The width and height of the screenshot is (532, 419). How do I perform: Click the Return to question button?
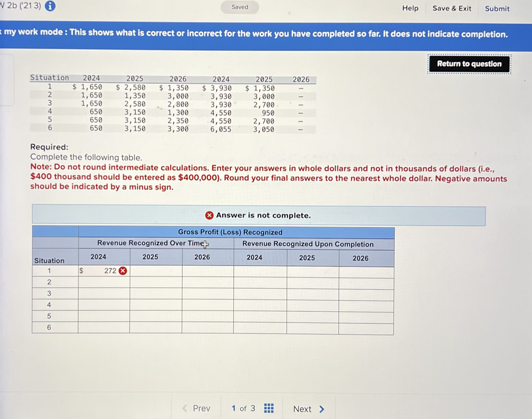click(x=469, y=64)
